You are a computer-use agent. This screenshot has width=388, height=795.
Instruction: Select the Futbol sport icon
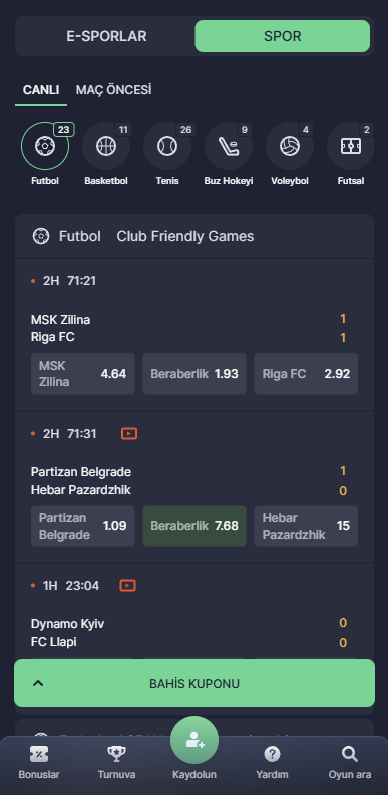pyautogui.click(x=45, y=147)
